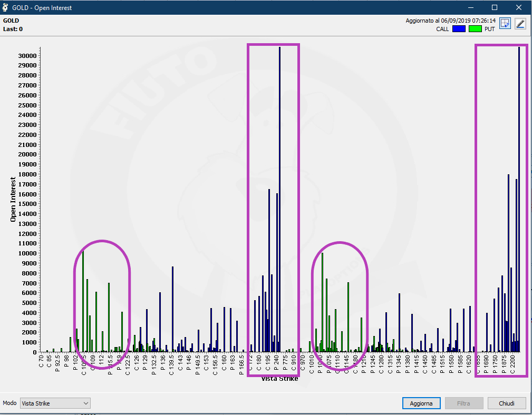Image resolution: width=532 pixels, height=415 pixels.
Task: Open the Modo Vista Strike dropdown
Action: click(55, 403)
